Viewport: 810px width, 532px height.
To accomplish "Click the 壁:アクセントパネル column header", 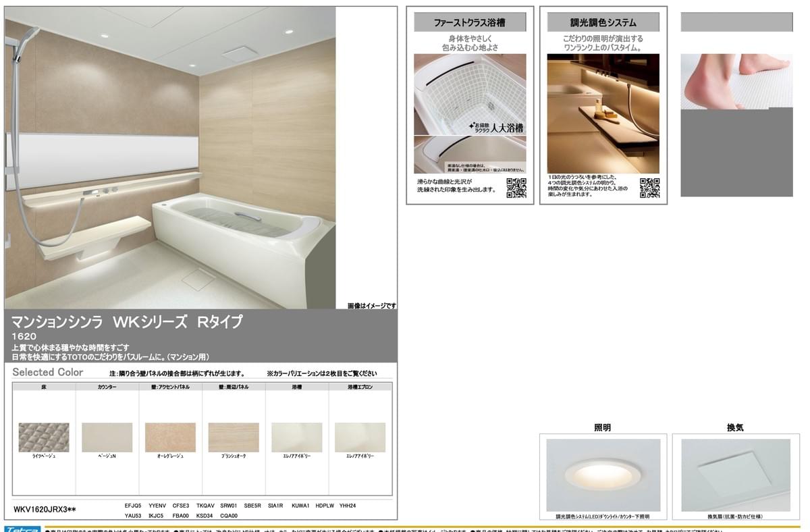I will (x=170, y=388).
